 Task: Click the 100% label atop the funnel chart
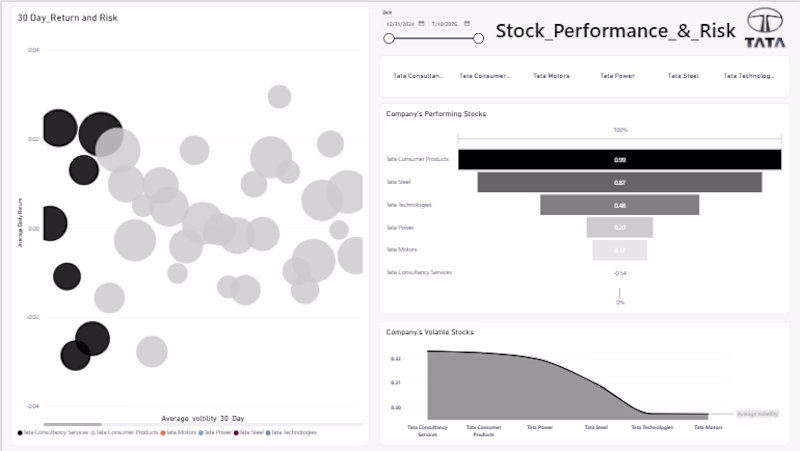click(x=620, y=130)
